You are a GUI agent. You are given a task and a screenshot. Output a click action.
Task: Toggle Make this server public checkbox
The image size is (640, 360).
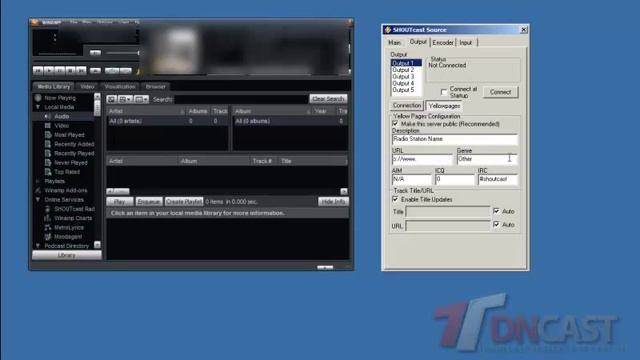(x=395, y=124)
